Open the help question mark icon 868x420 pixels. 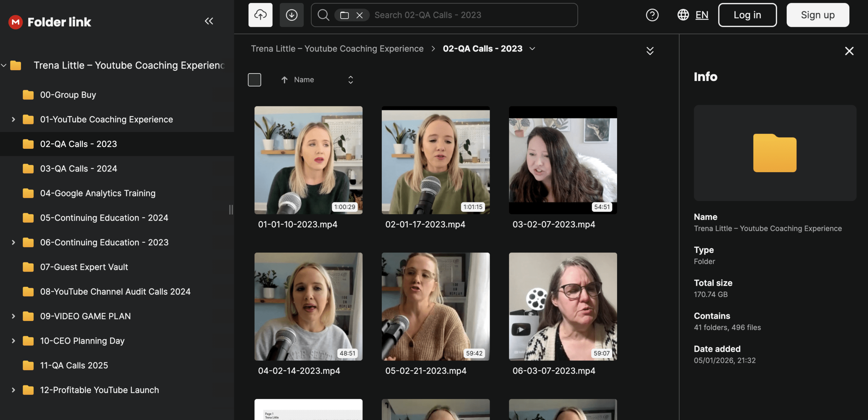pos(652,15)
